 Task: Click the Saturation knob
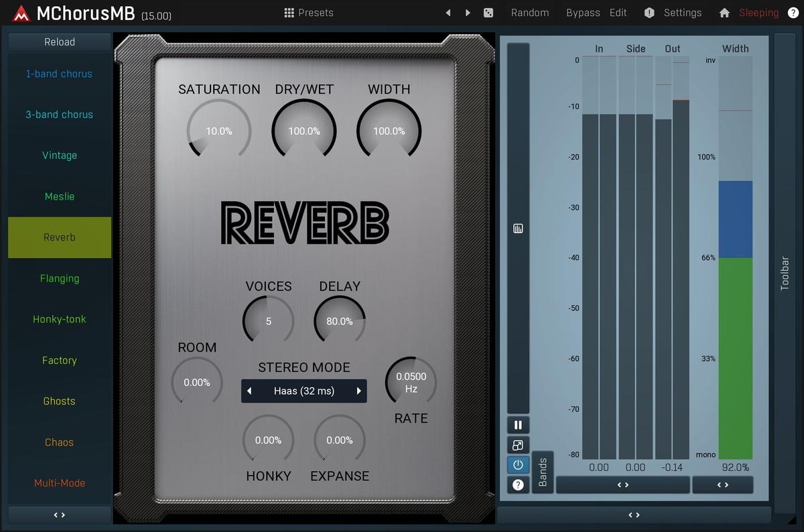tap(218, 130)
